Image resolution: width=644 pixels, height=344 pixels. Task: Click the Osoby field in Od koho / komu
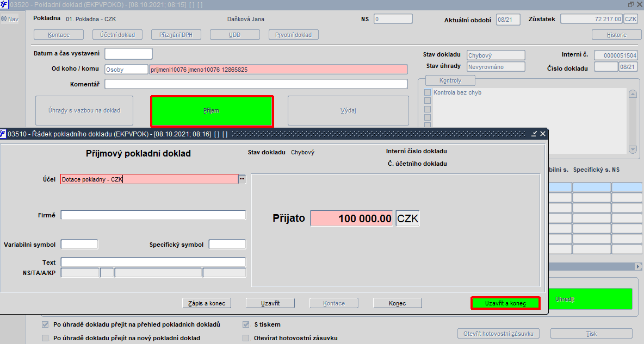coord(126,70)
